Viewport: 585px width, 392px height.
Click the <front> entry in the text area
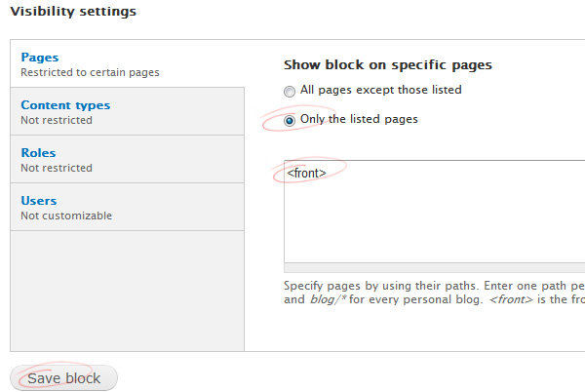click(x=306, y=173)
